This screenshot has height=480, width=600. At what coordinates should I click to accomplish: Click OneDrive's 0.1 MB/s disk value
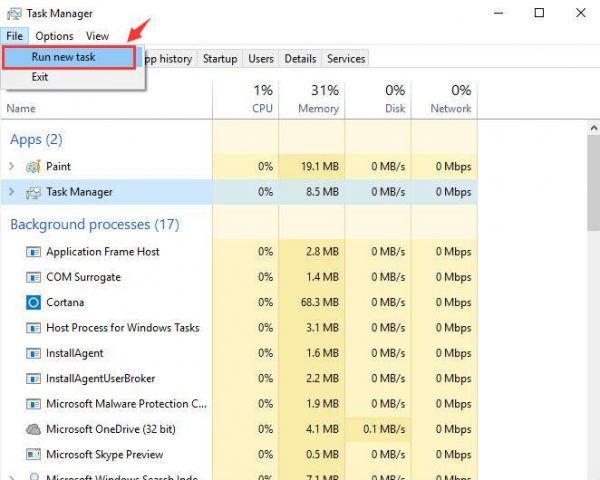pyautogui.click(x=384, y=429)
